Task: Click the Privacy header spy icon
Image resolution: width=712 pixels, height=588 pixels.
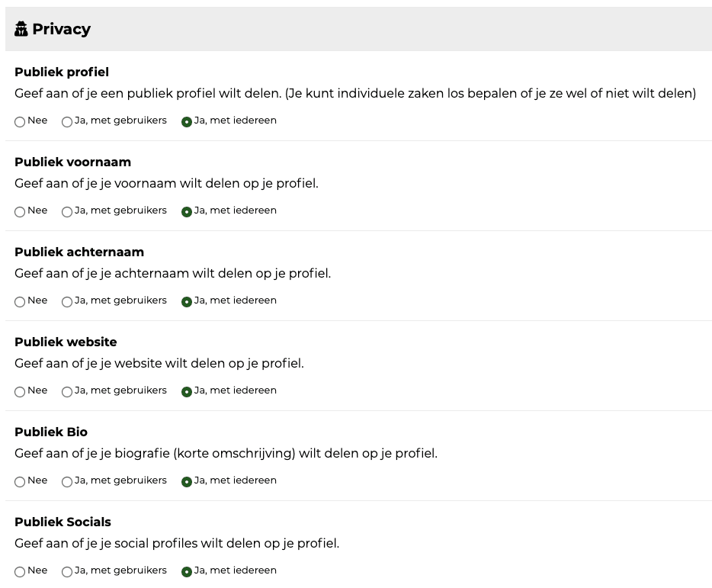Action: 21,29
